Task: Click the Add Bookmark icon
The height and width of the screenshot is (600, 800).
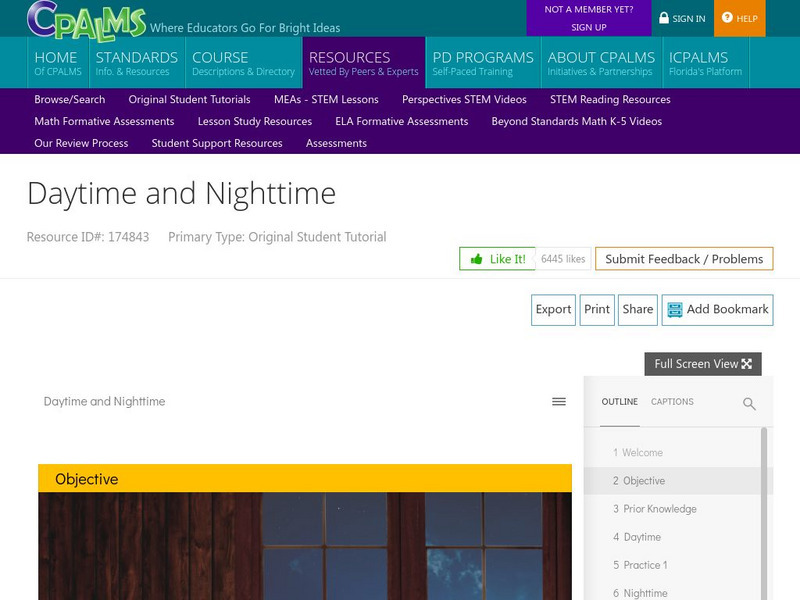Action: coord(673,310)
